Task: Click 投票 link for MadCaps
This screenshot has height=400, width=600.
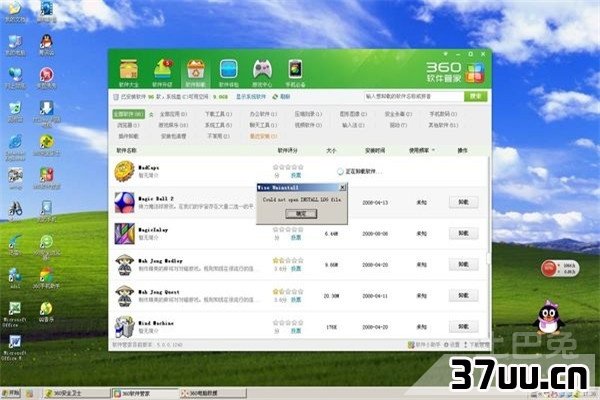Action: (296, 175)
